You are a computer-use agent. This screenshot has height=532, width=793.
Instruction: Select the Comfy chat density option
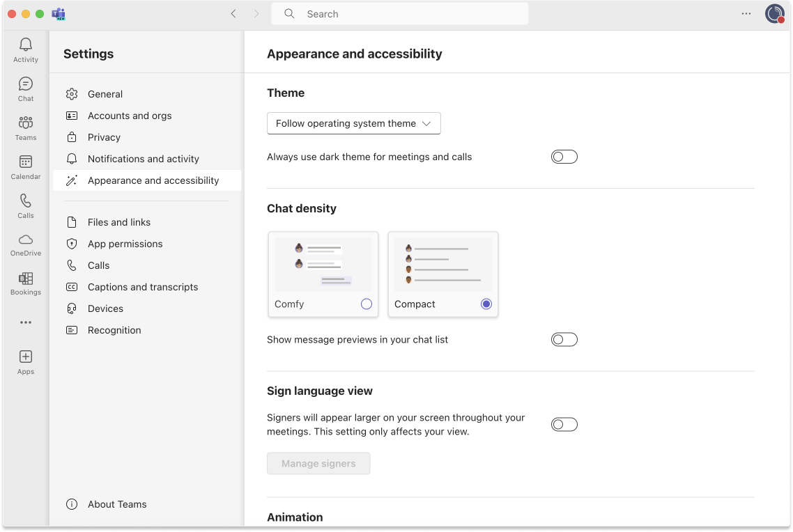pyautogui.click(x=367, y=304)
